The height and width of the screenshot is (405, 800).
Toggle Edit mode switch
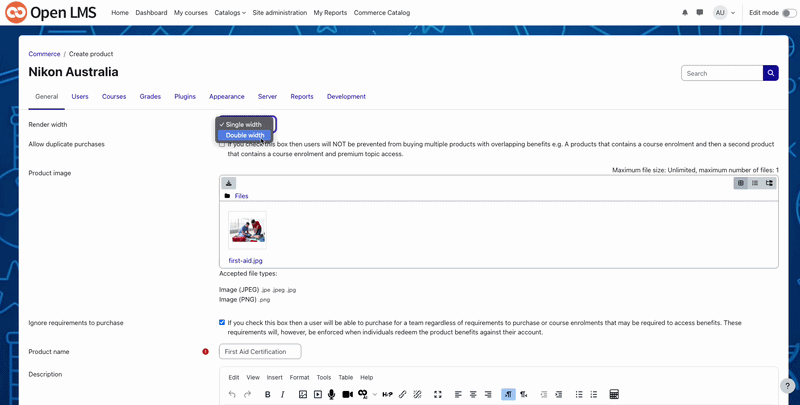[789, 13]
